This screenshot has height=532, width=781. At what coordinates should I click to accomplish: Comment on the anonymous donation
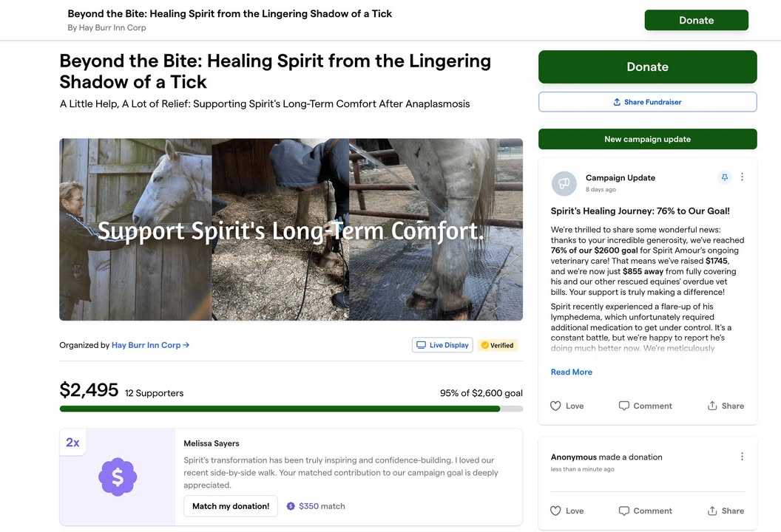[645, 511]
